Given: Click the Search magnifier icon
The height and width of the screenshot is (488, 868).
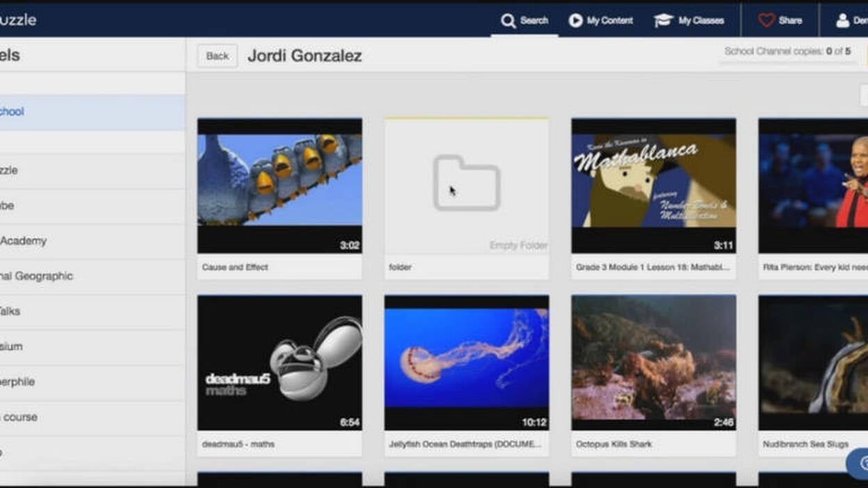Looking at the screenshot, I should tap(508, 21).
